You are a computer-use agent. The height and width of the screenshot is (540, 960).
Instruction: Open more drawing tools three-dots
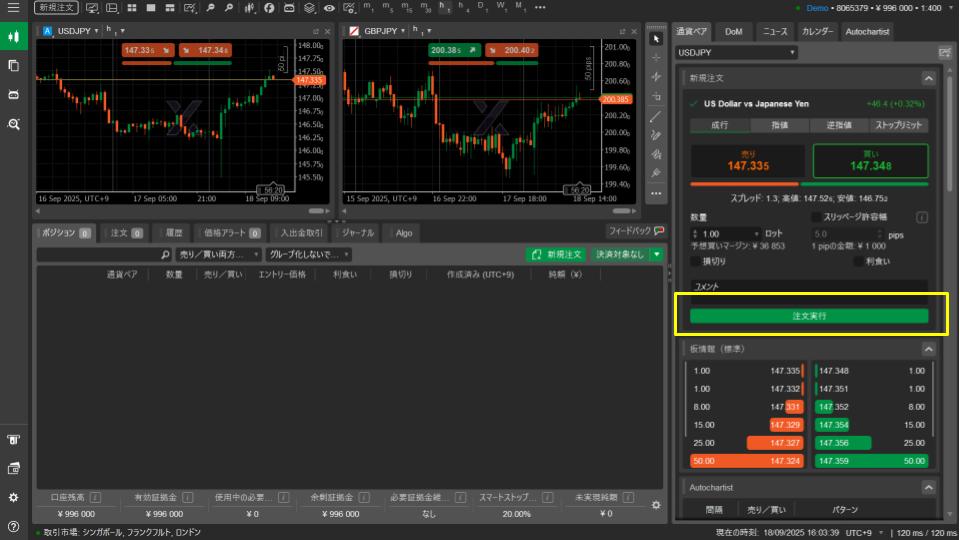656,193
